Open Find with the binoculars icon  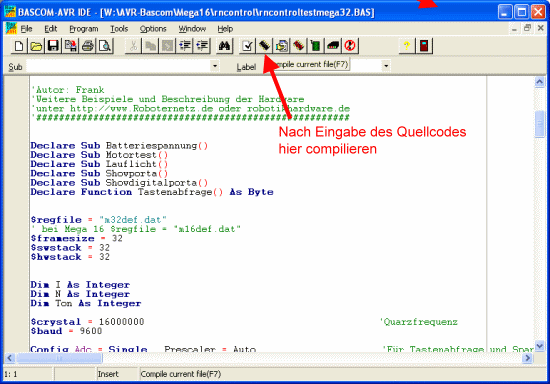(x=225, y=46)
